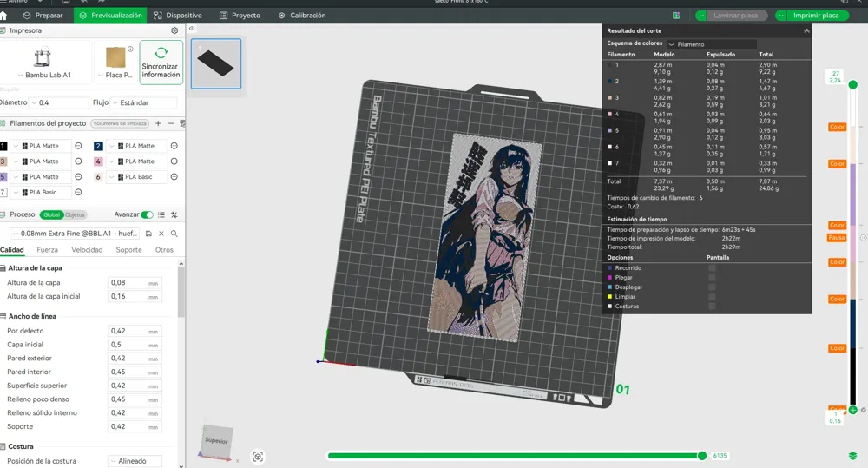The width and height of the screenshot is (868, 468).
Task: Switch to the Calibración tab
Action: tap(302, 16)
